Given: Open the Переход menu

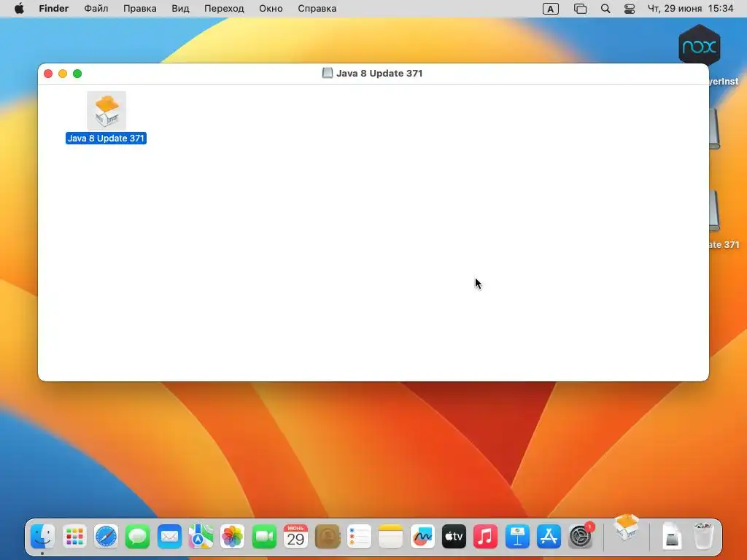Looking at the screenshot, I should coord(224,9).
